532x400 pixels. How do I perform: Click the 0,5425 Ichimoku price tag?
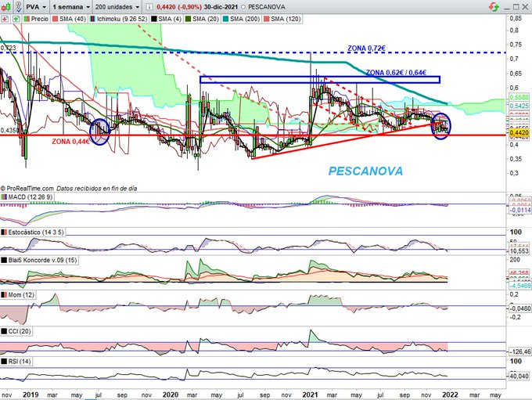pos(519,106)
